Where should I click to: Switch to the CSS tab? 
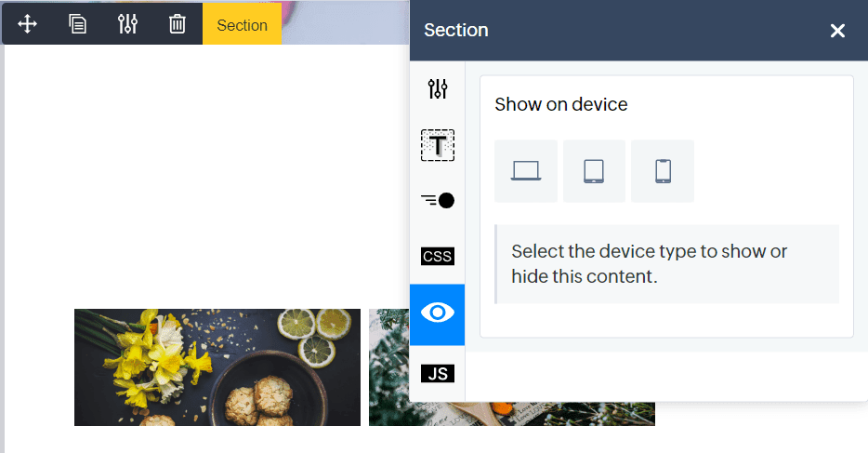(x=438, y=257)
